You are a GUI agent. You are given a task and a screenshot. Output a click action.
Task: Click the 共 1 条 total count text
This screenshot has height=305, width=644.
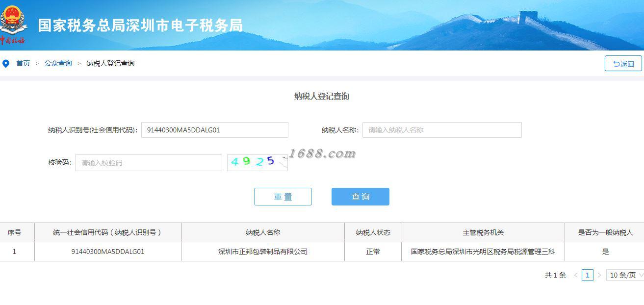[555, 275]
